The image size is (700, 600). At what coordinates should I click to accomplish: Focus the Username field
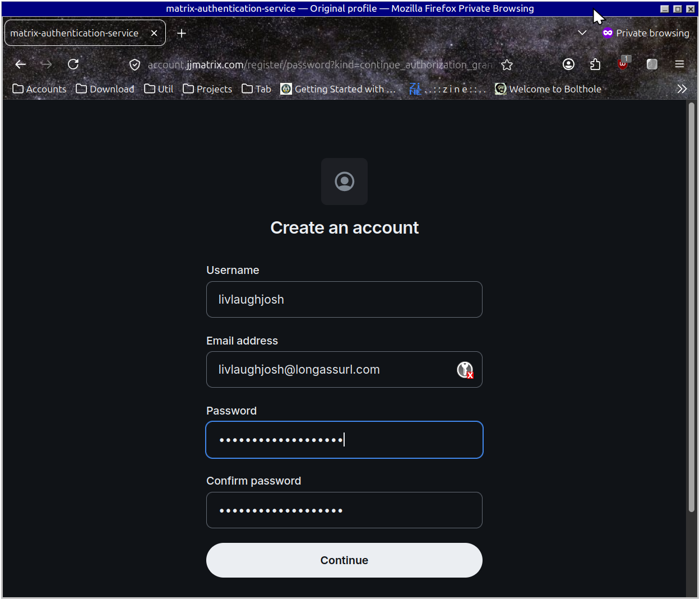(x=344, y=300)
